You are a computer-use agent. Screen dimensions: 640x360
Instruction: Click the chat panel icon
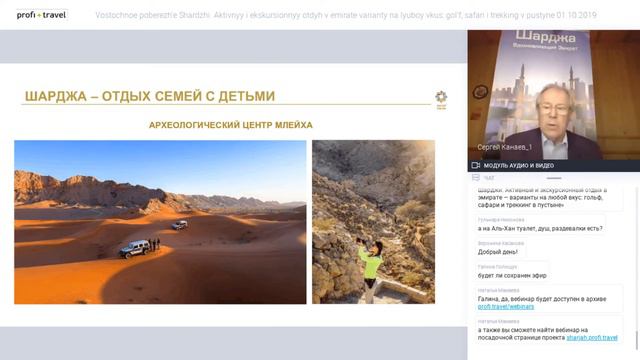pyautogui.click(x=476, y=178)
